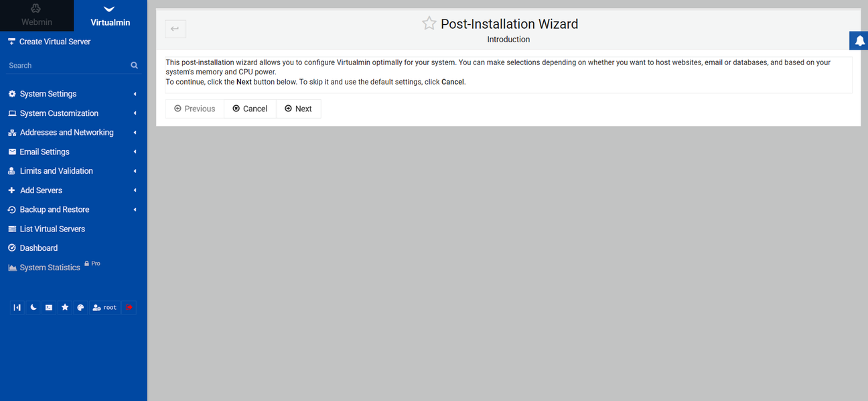Click the Next button

[x=298, y=109]
